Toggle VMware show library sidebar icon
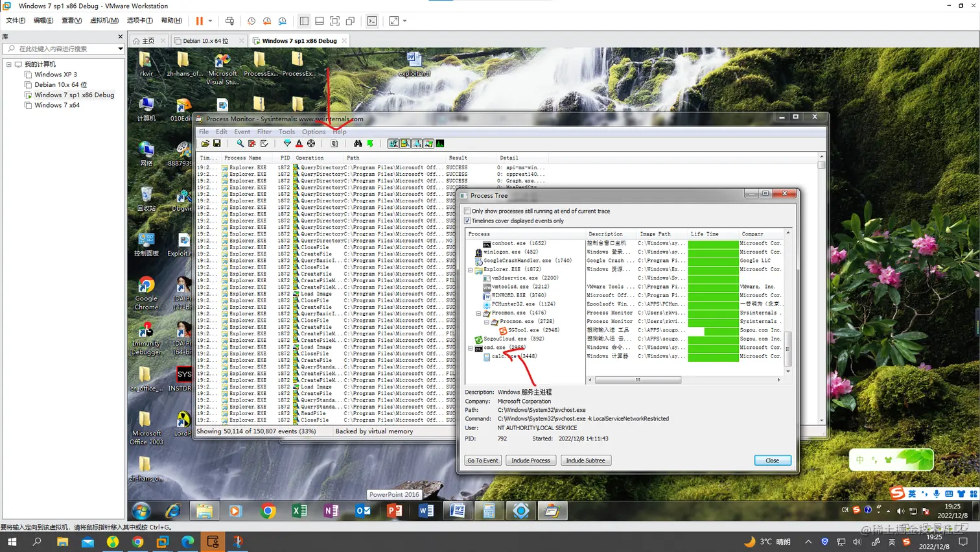This screenshot has width=980, height=552. coord(304,21)
